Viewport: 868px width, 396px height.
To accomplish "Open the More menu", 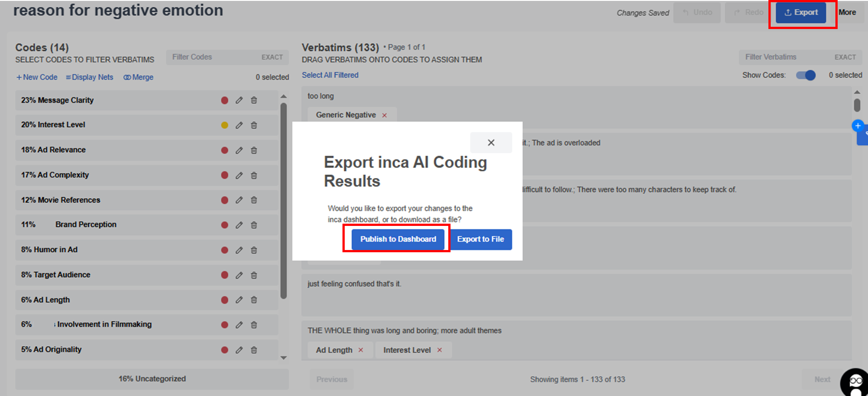I will pos(847,13).
